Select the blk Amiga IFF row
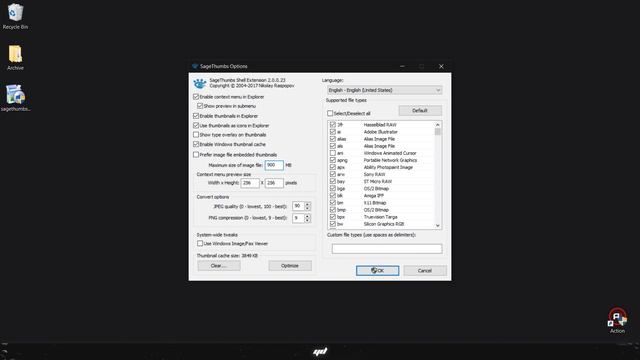This screenshot has height=360, width=640. 381,196
